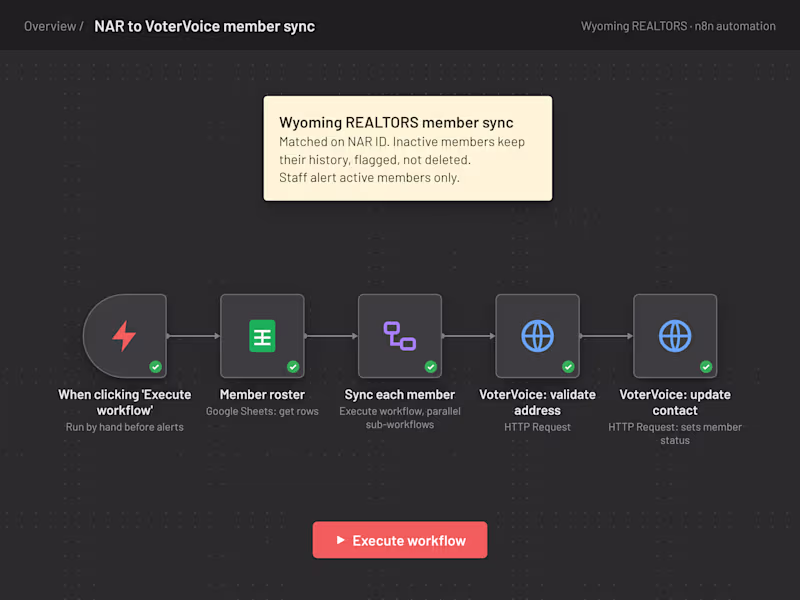This screenshot has height=600, width=800.
Task: Click the sticky note heading 'Wyoming REALTORS member sync'
Action: (396, 122)
